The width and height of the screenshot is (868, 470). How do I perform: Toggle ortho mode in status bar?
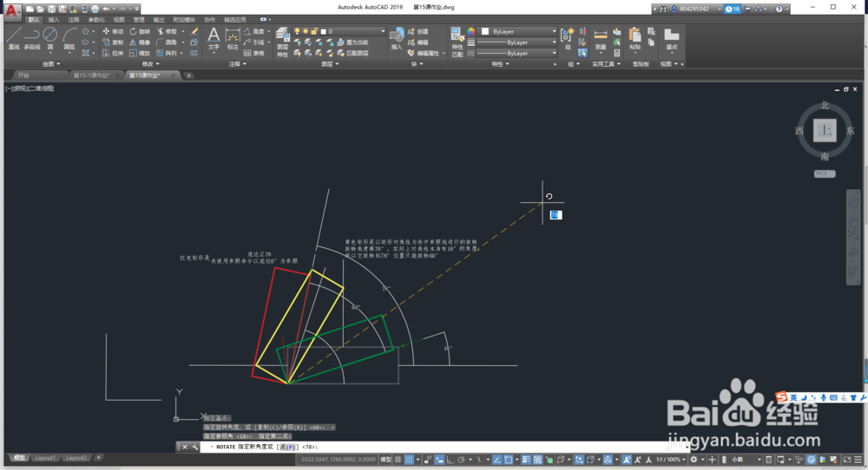(450, 460)
